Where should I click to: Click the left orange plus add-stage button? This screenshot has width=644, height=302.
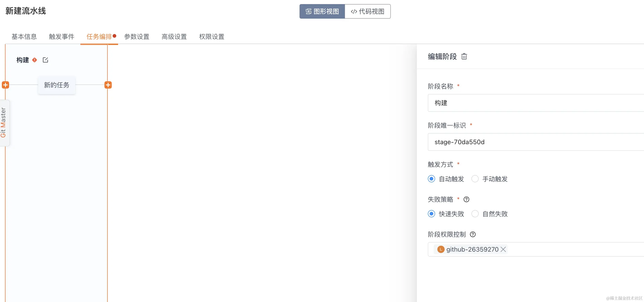tap(5, 85)
